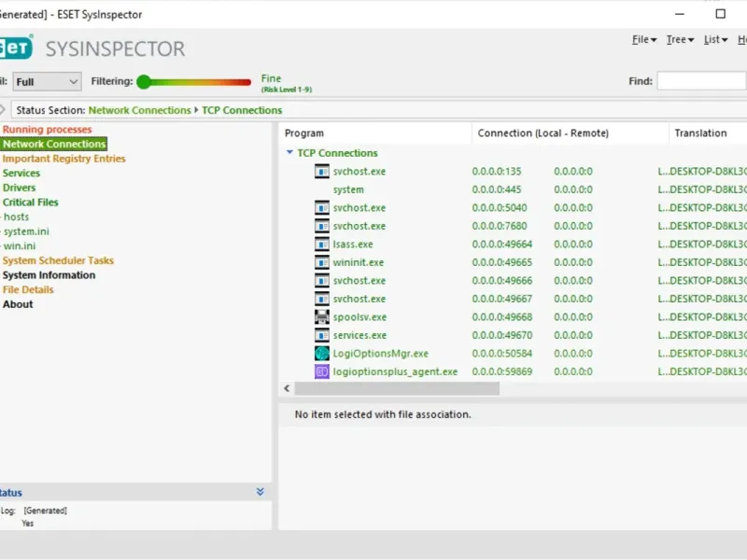Image resolution: width=747 pixels, height=560 pixels.
Task: Open Important Registry Entries section
Action: tap(63, 159)
